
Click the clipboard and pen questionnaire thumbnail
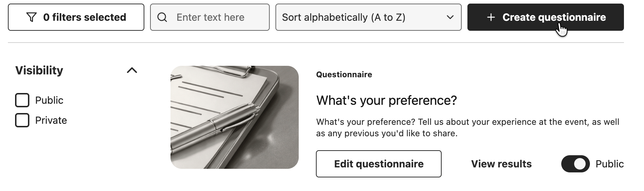pos(235,117)
